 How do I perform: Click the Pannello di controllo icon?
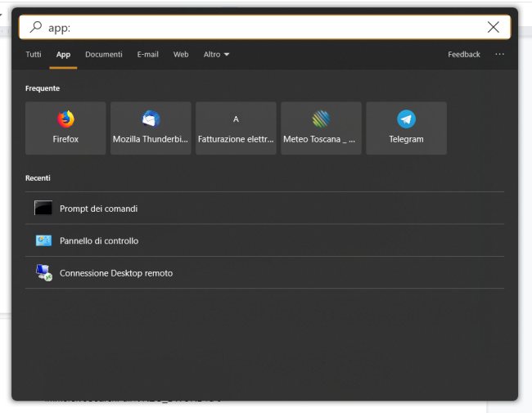43,240
